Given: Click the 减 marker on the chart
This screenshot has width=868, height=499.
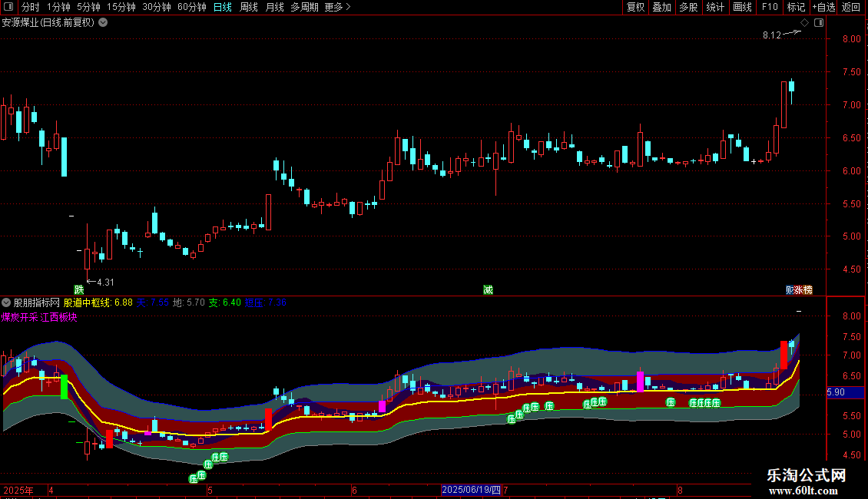Looking at the screenshot, I should coord(488,290).
